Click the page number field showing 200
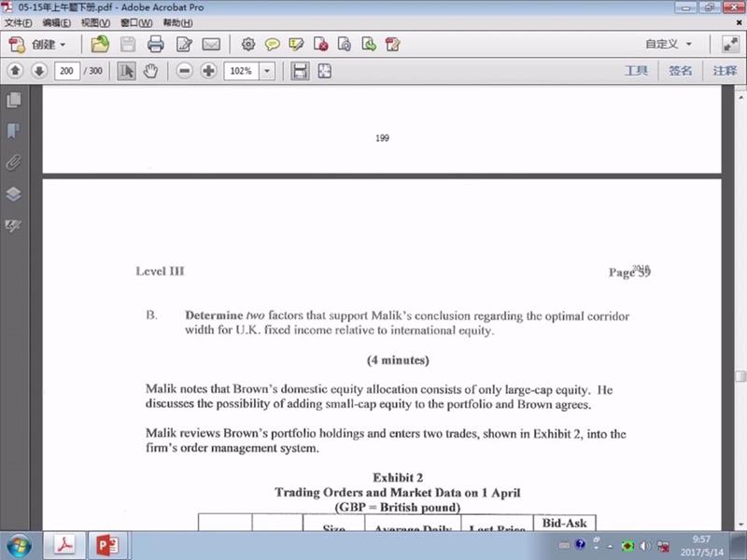This screenshot has width=747, height=560. click(x=66, y=71)
